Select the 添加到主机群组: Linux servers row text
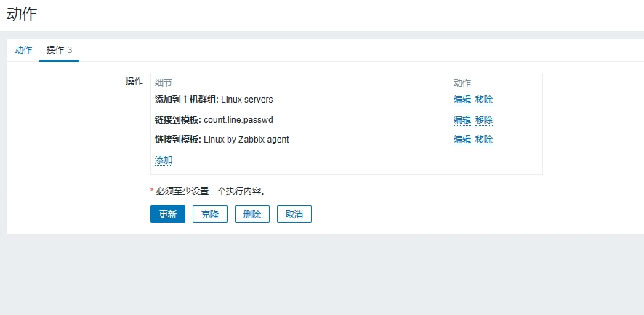 [x=214, y=100]
